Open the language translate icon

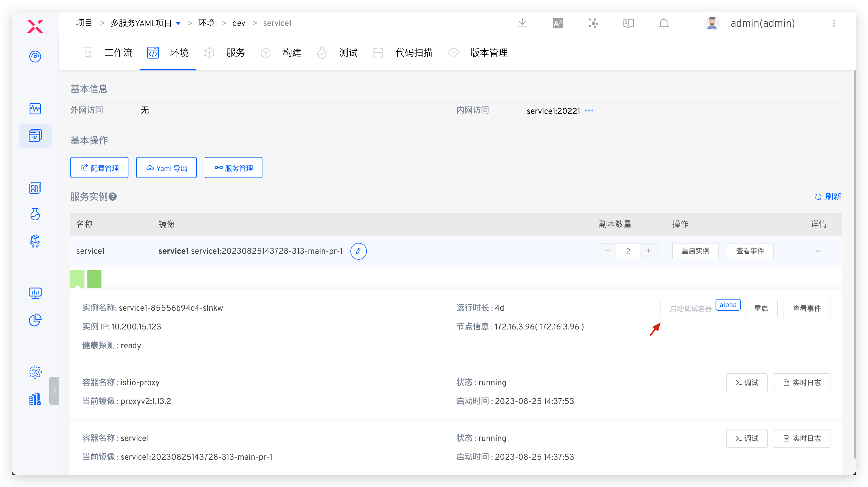click(x=558, y=23)
